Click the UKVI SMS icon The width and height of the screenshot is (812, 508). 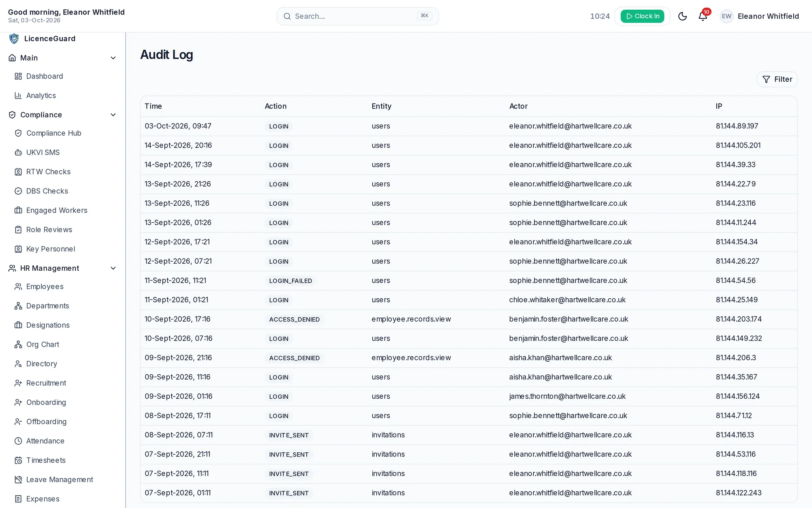click(x=18, y=152)
